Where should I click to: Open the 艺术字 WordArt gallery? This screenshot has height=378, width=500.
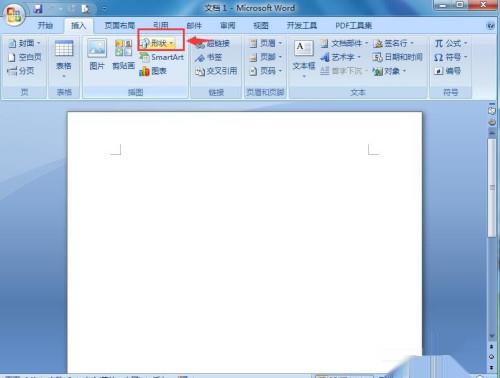coord(340,57)
